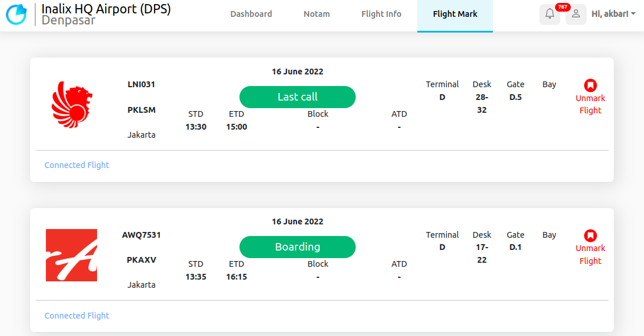The height and width of the screenshot is (336, 644).
Task: Click the Boarding status button
Action: click(297, 246)
